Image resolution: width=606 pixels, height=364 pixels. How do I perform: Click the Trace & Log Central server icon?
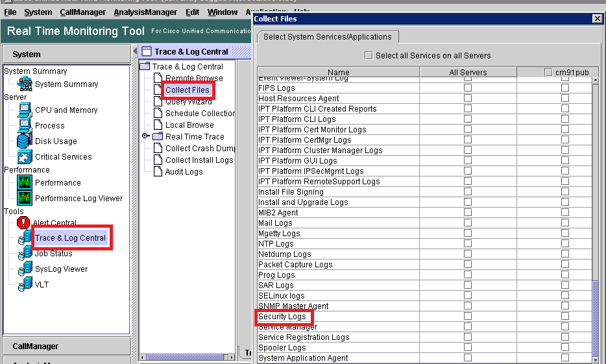[x=25, y=237]
